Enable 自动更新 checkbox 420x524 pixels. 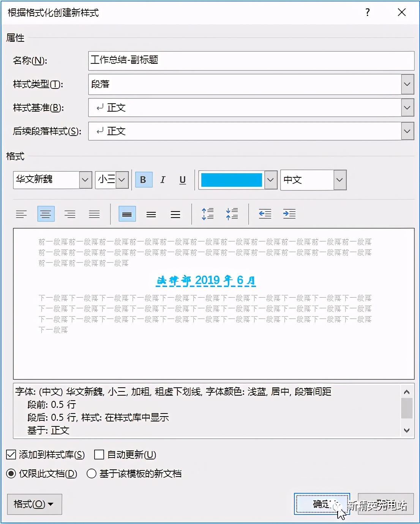(x=99, y=455)
